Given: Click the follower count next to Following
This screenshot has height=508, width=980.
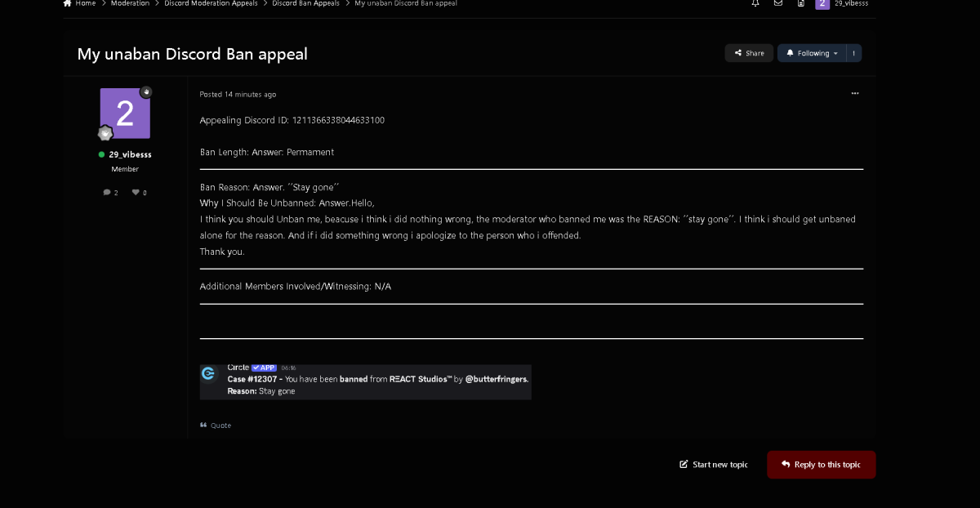Looking at the screenshot, I should click(853, 53).
